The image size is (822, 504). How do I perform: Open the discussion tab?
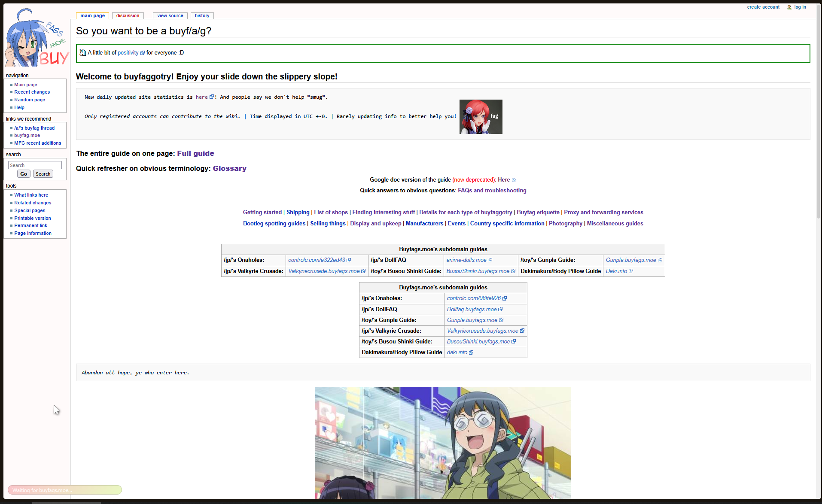(x=128, y=16)
